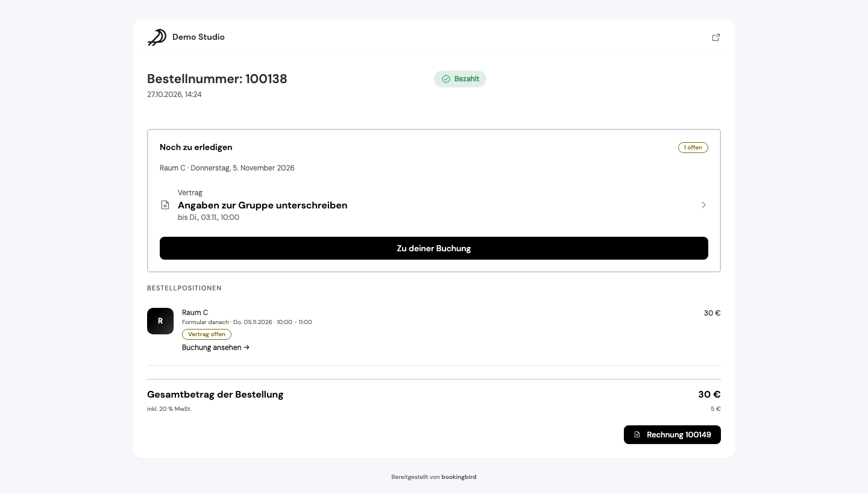Click the order date '27.10.2026, 14:24'
Image resolution: width=868 pixels, height=494 pixels.
coord(174,95)
